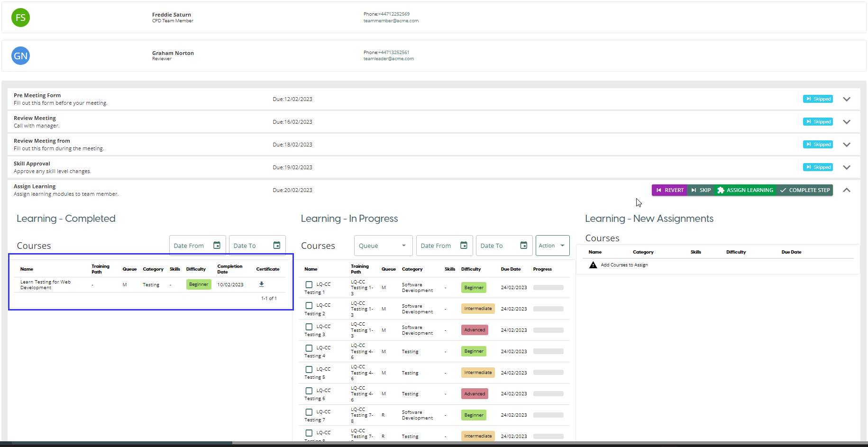Open the Queue filter dropdown
This screenshot has width=868, height=447.
pos(383,246)
